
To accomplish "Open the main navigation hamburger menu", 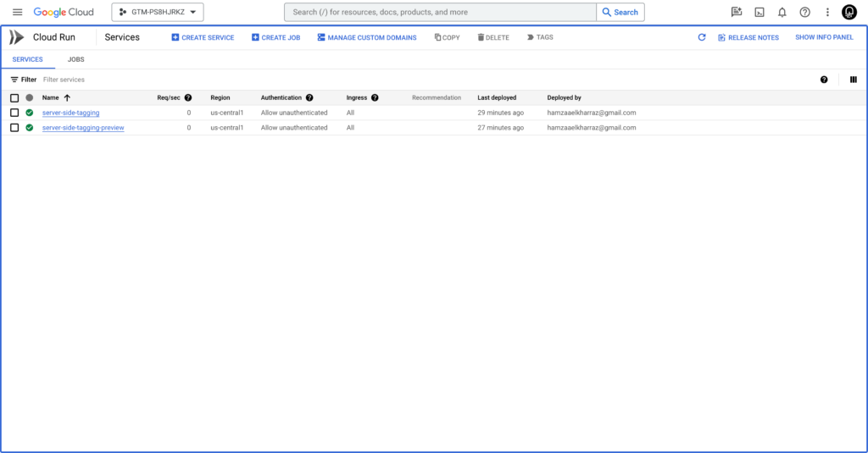I will point(17,12).
